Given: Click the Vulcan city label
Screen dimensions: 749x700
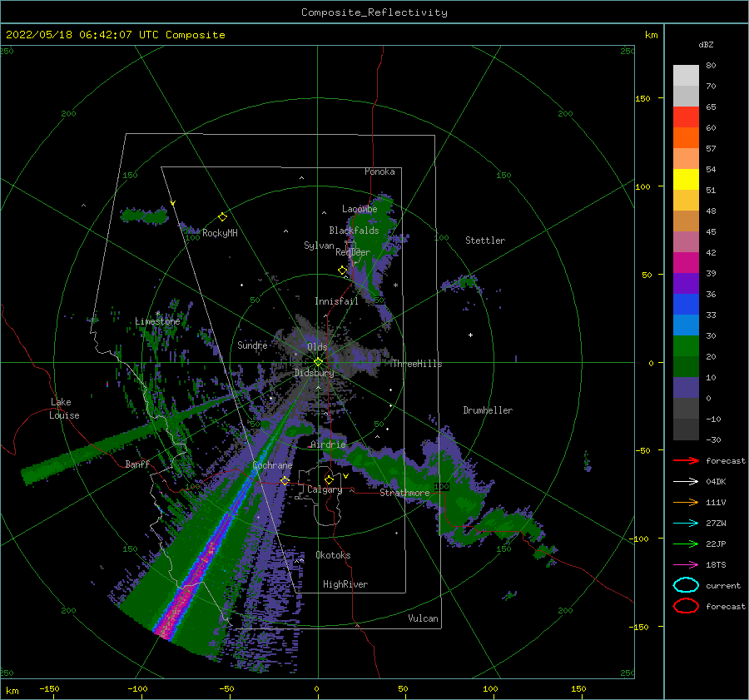Looking at the screenshot, I should (423, 618).
